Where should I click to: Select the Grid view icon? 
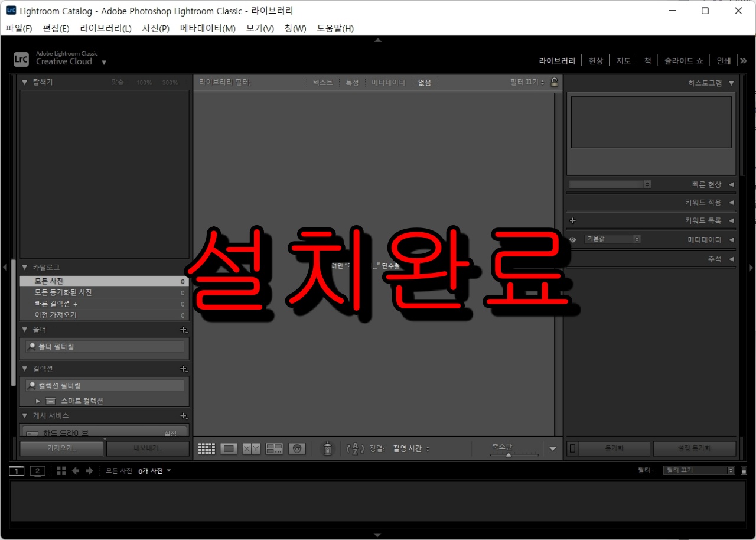click(206, 448)
